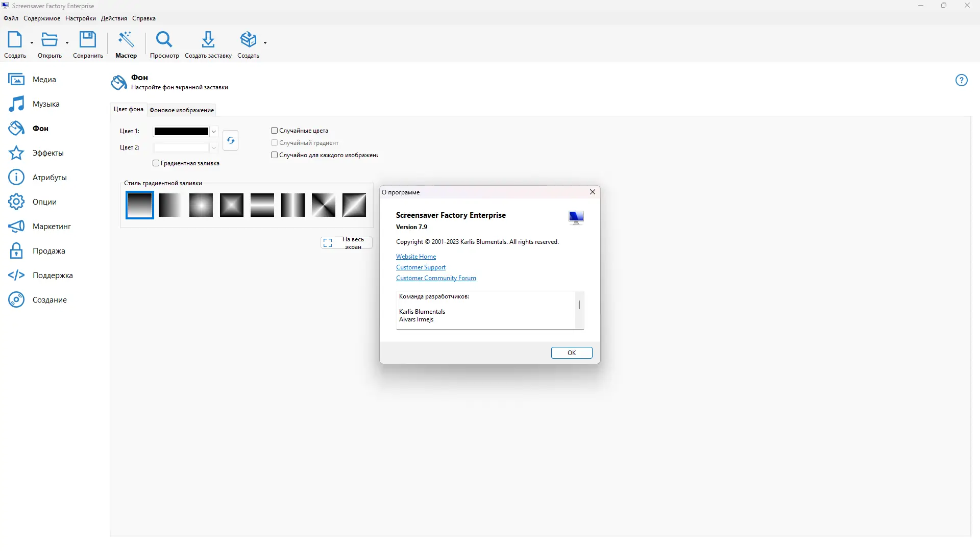Switch to the Эффекты section
This screenshot has width=980, height=551.
[x=47, y=153]
